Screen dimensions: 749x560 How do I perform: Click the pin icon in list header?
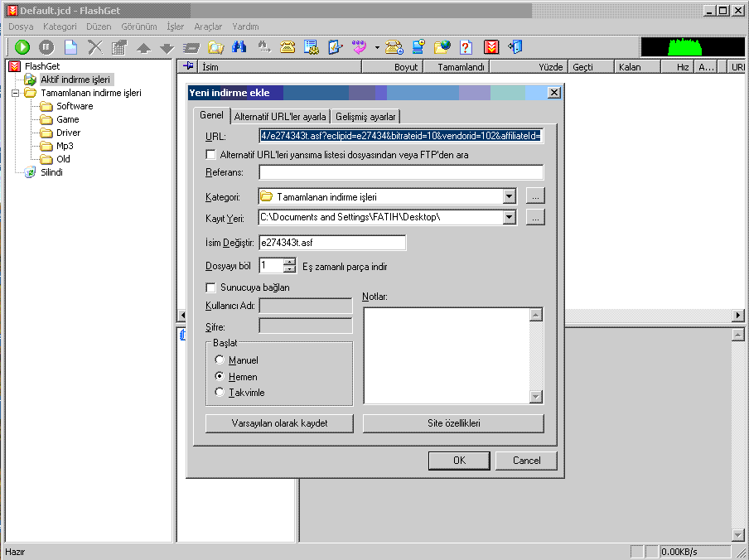[x=188, y=66]
